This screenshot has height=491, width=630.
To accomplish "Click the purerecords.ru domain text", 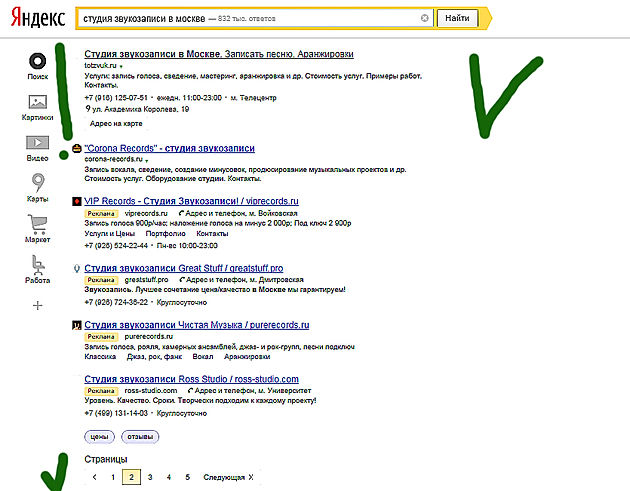I will coord(149,336).
